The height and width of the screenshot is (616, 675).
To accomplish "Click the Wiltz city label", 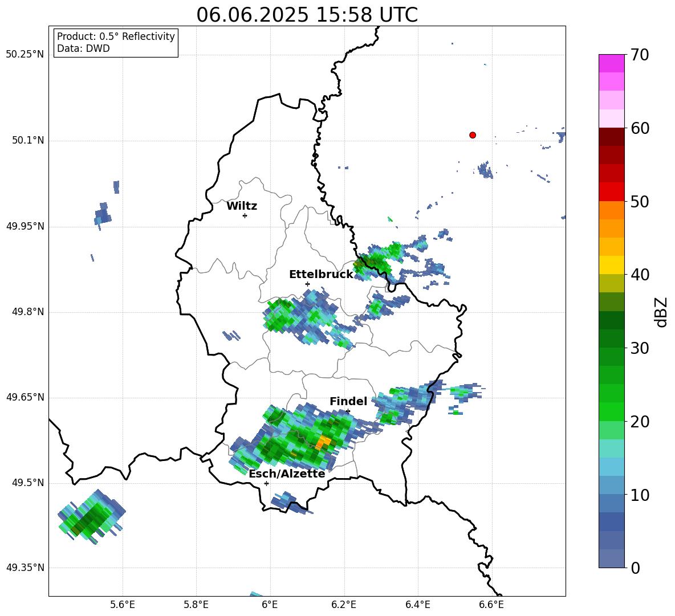I will [242, 206].
